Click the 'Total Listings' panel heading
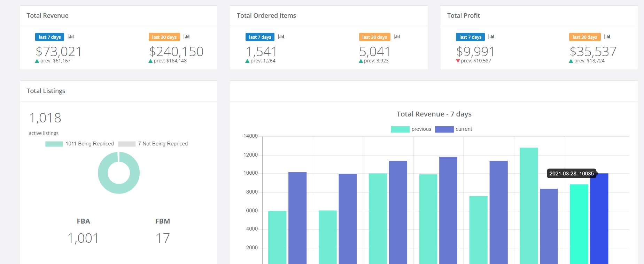644x264 pixels. (46, 91)
